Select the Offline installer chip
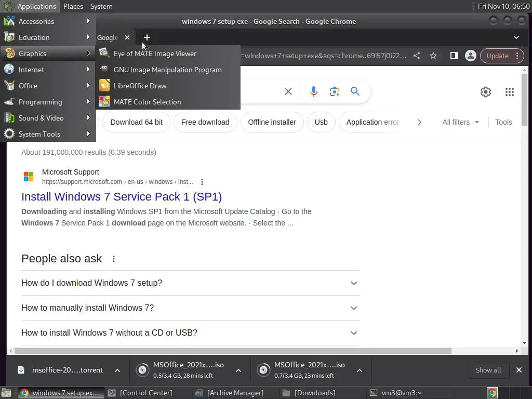The height and width of the screenshot is (399, 532). point(272,122)
